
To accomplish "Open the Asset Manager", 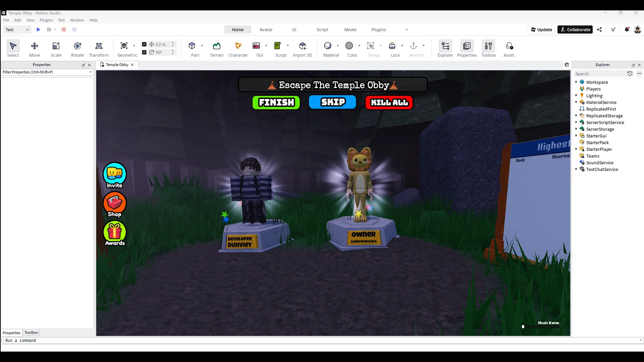I will coord(510,49).
